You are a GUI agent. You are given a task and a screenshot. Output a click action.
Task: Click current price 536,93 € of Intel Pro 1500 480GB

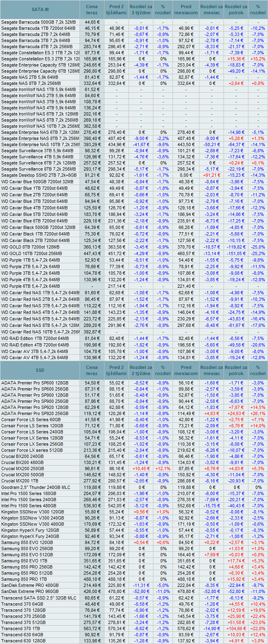pos(92,505)
